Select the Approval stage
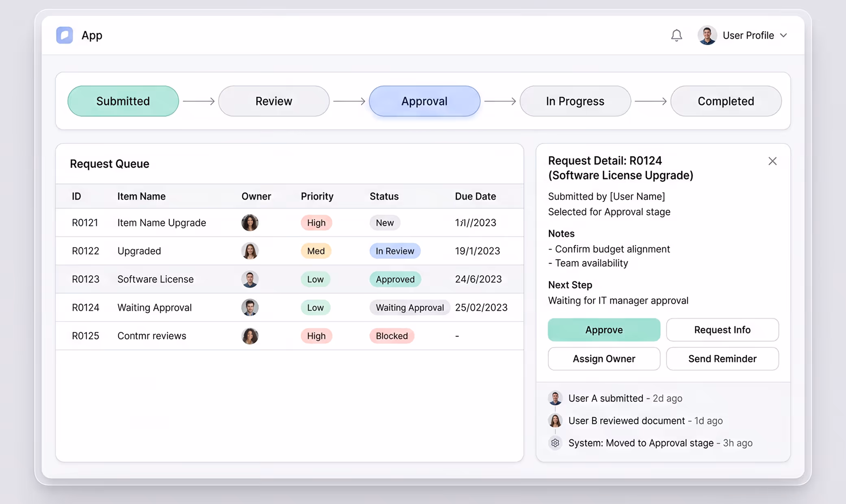The height and width of the screenshot is (504, 846). [424, 101]
